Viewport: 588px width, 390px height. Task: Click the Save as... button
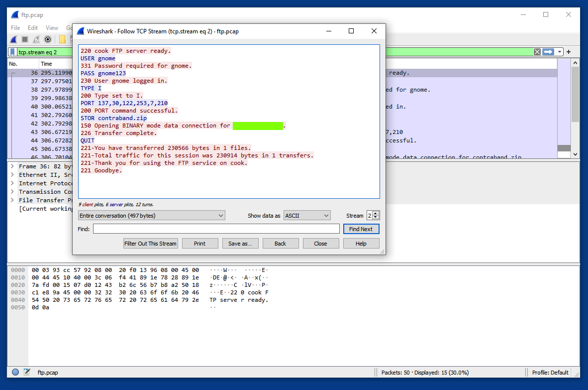240,244
